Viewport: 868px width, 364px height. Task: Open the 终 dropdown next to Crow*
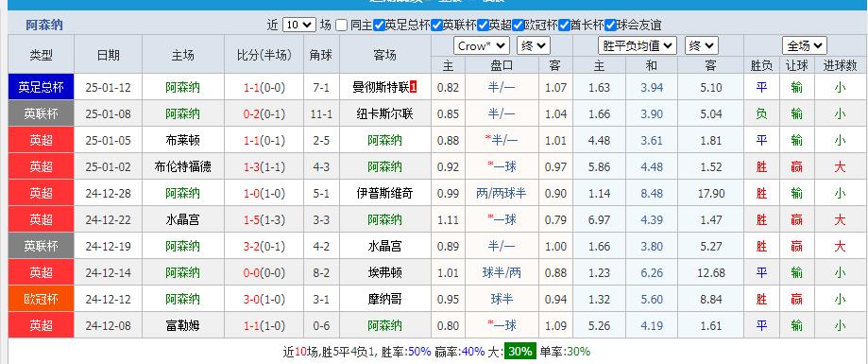click(x=534, y=46)
